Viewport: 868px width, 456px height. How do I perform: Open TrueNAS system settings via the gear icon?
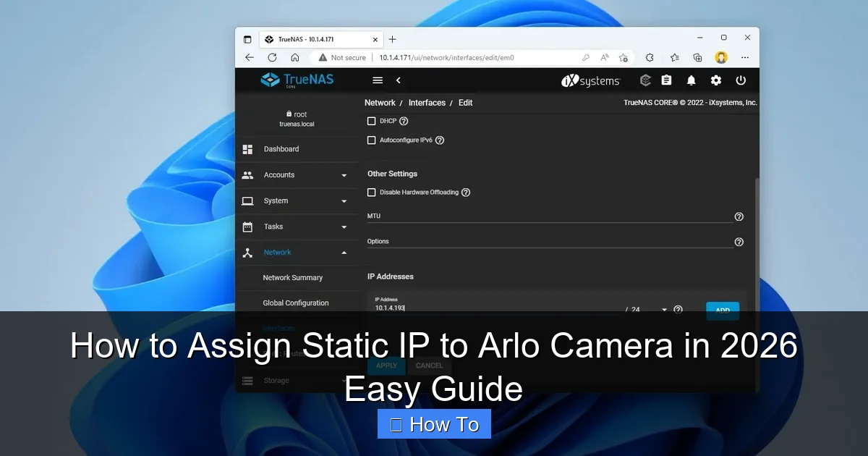tap(715, 80)
